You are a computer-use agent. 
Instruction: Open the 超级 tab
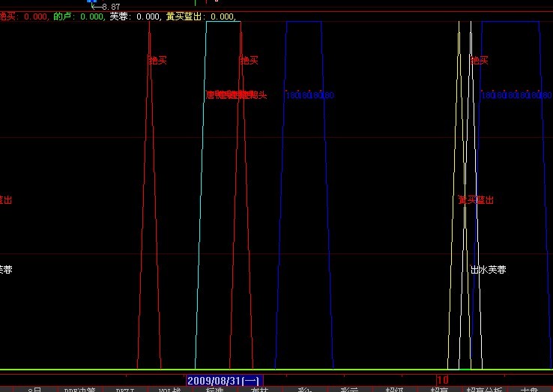(395, 390)
